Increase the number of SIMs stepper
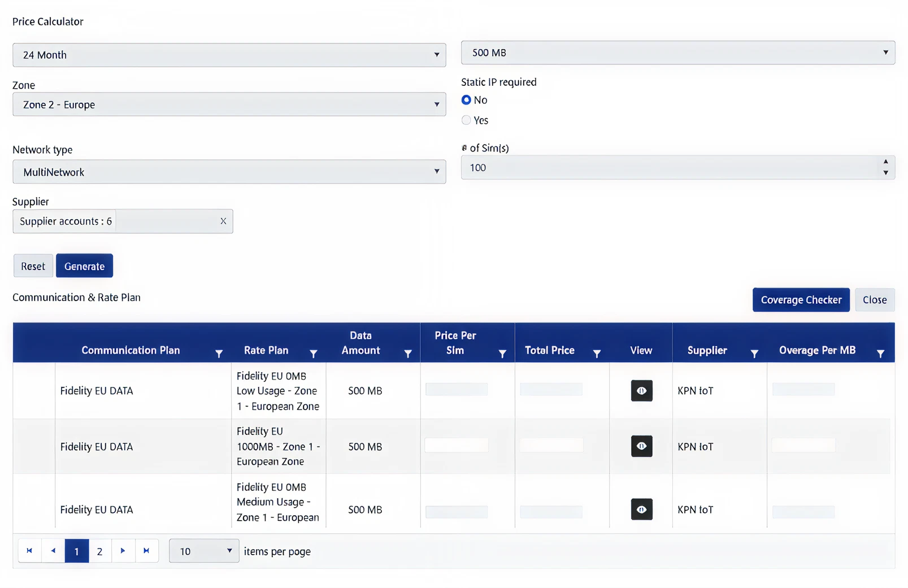 885,162
